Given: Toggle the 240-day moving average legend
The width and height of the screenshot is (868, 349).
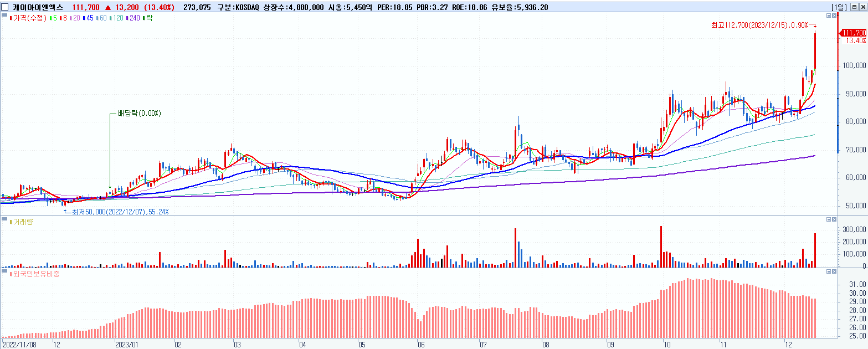Looking at the screenshot, I should (134, 18).
